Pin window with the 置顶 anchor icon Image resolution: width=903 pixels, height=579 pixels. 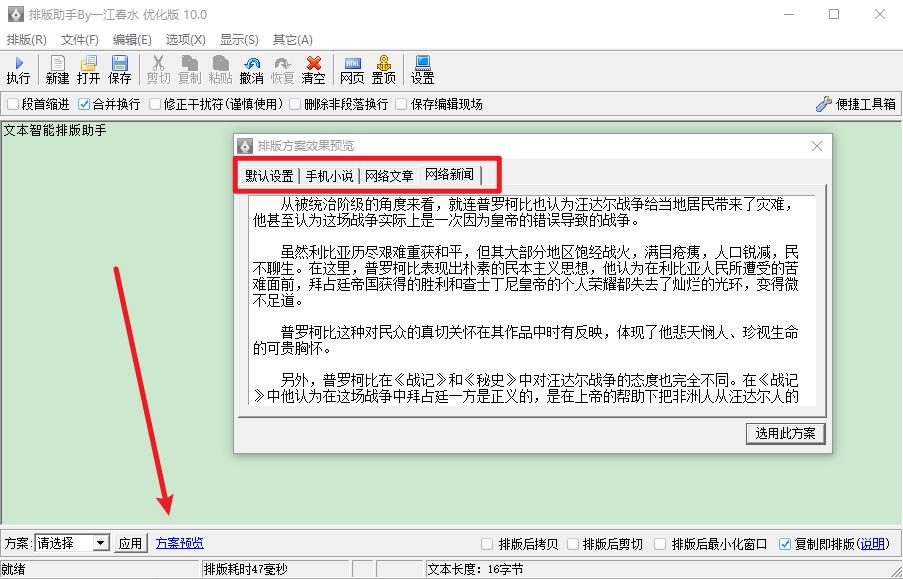(385, 69)
